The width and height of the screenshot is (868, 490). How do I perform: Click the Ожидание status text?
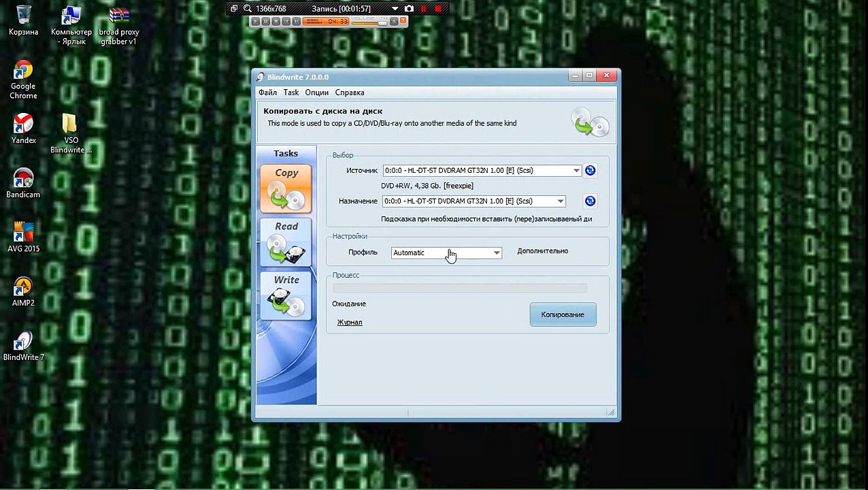pos(349,304)
